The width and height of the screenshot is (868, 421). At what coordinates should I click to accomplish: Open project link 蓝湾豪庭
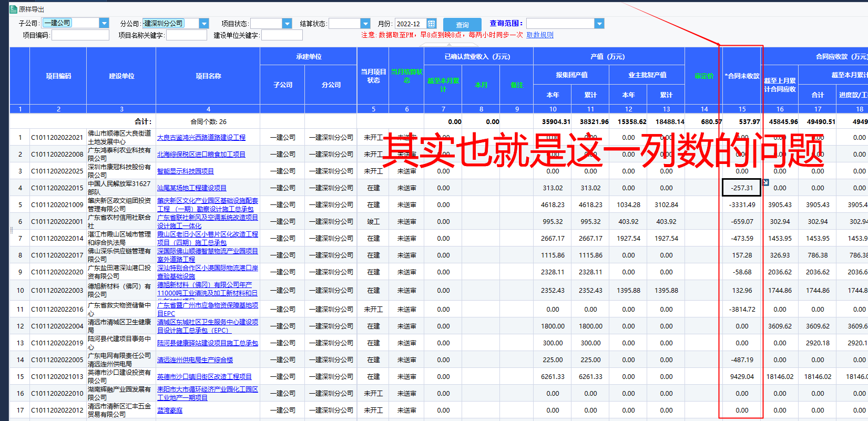pyautogui.click(x=170, y=410)
